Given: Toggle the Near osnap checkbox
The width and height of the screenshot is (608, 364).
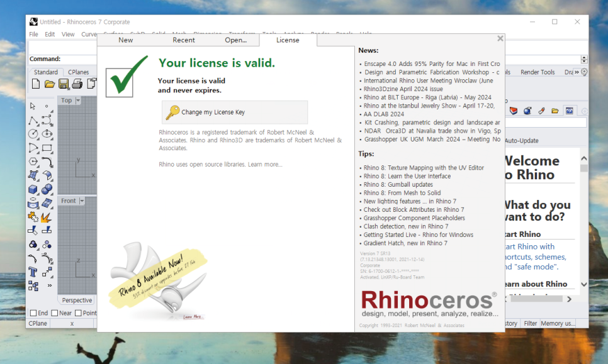Looking at the screenshot, I should (55, 313).
